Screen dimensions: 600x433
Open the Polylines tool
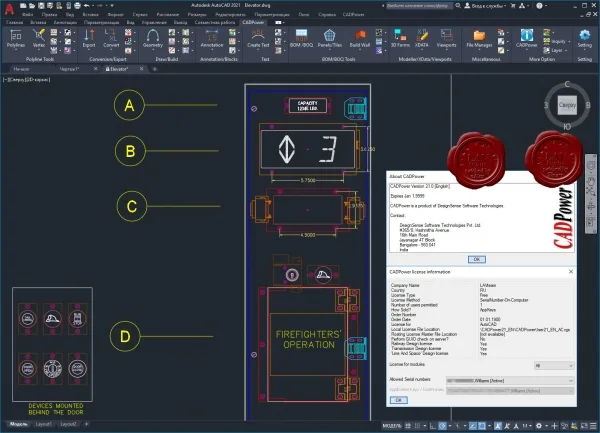tap(16, 38)
